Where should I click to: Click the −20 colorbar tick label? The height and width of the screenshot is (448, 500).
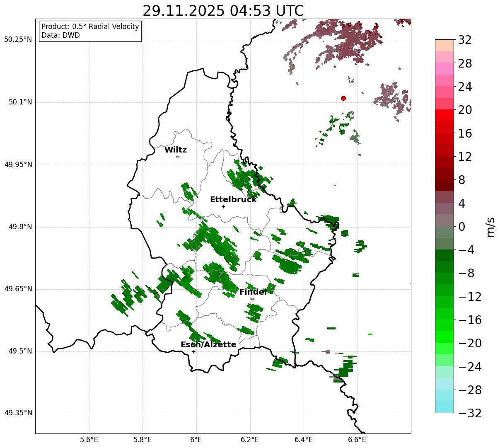point(470,343)
